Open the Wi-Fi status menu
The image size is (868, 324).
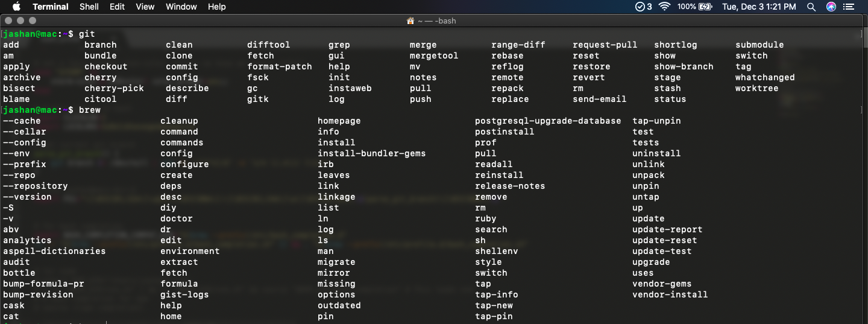coord(665,7)
